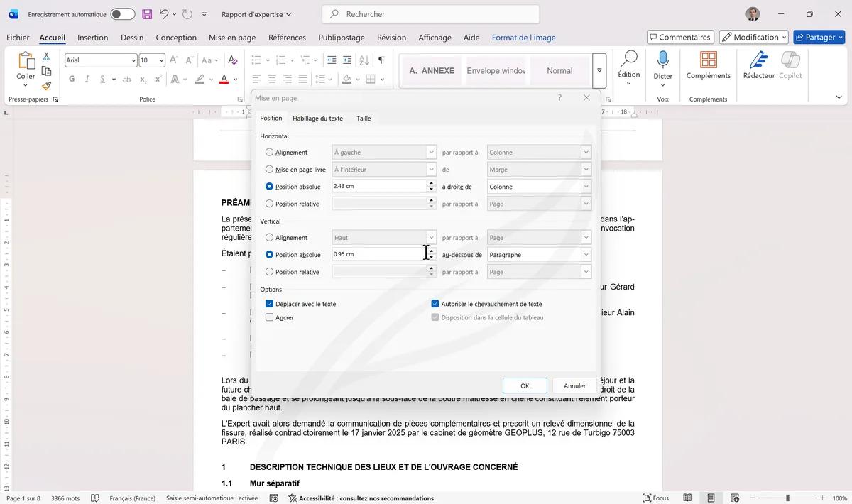Switch to the Habillage du texte tab
852x504 pixels.
(x=317, y=119)
